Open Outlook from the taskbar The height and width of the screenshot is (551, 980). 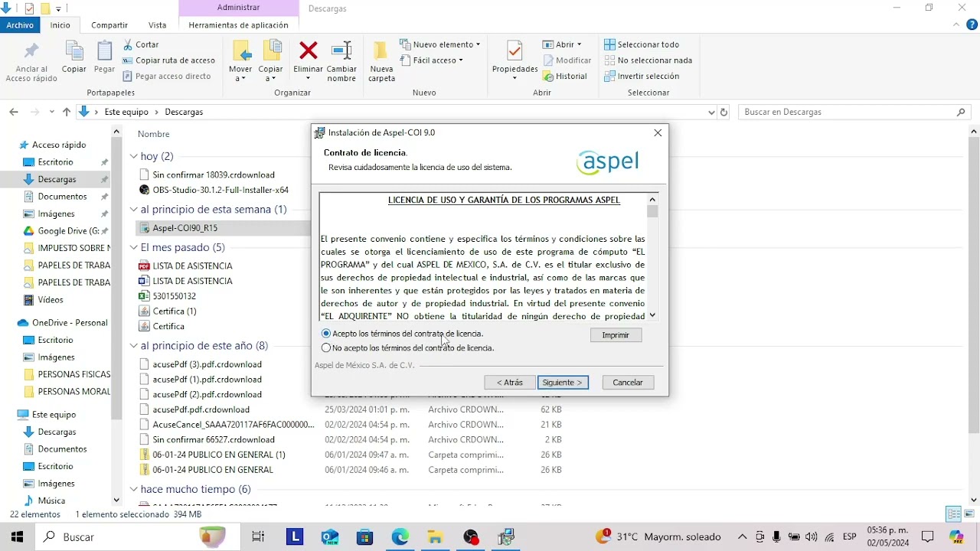click(330, 537)
